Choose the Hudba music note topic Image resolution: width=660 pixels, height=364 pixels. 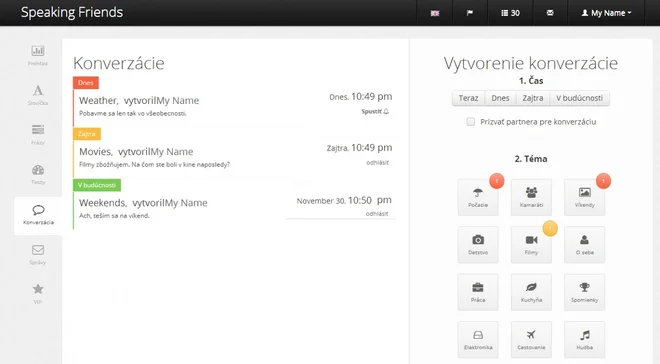click(x=585, y=340)
